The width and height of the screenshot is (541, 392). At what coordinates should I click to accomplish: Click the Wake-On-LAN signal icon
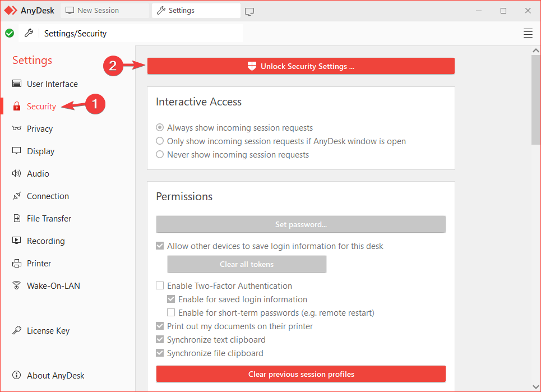click(x=17, y=285)
